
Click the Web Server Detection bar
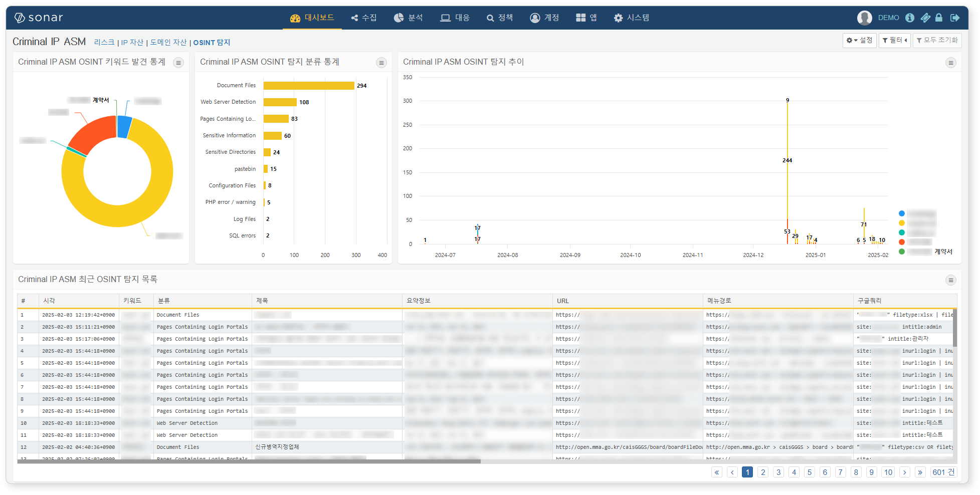click(x=280, y=102)
